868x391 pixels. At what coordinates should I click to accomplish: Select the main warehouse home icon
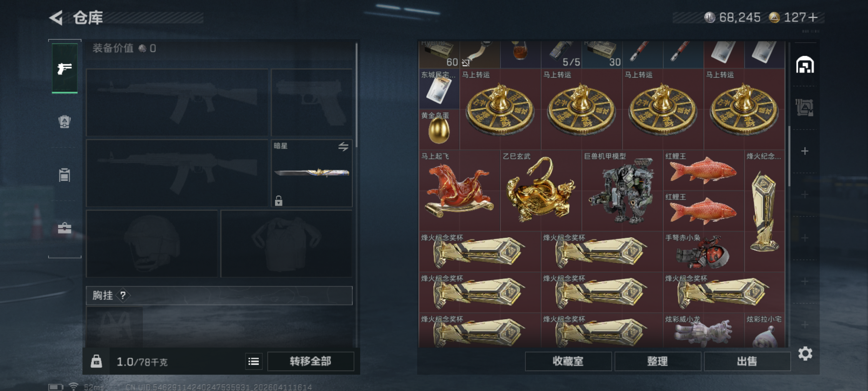(x=805, y=65)
